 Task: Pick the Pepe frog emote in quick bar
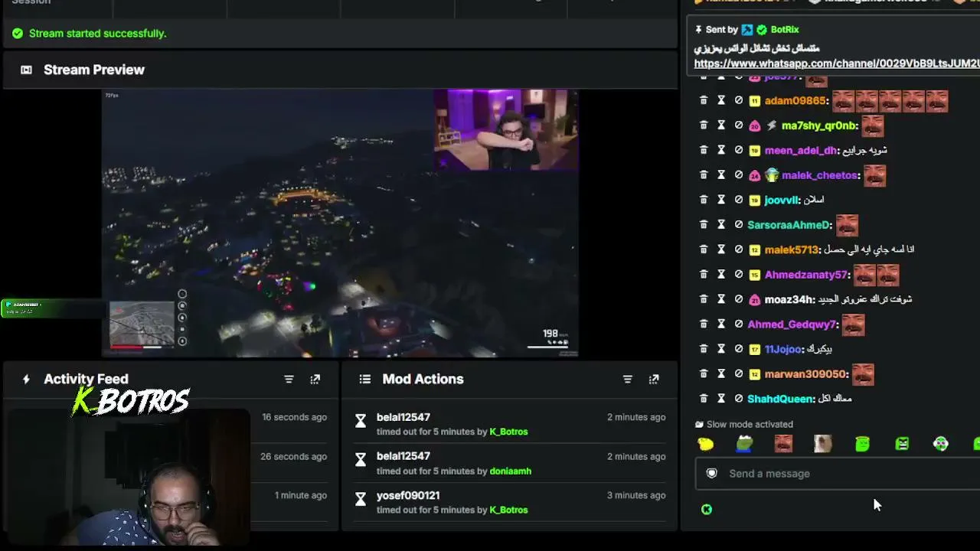pyautogui.click(x=744, y=444)
